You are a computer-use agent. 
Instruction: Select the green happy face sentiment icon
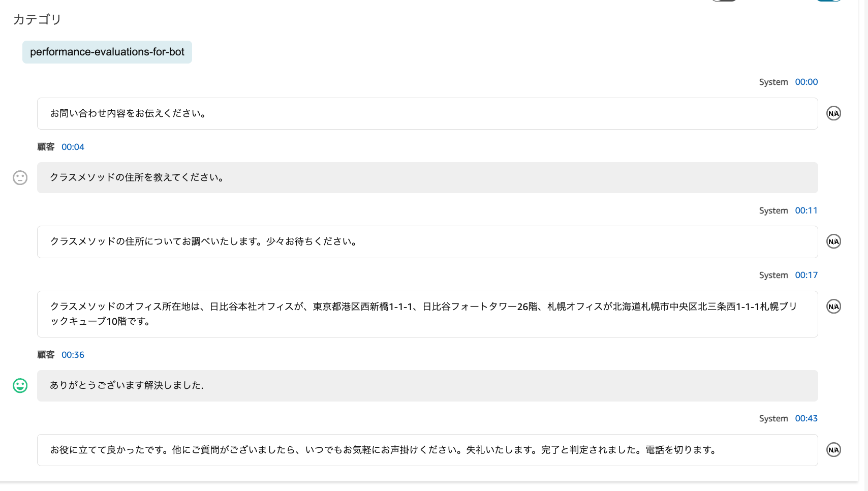point(20,386)
